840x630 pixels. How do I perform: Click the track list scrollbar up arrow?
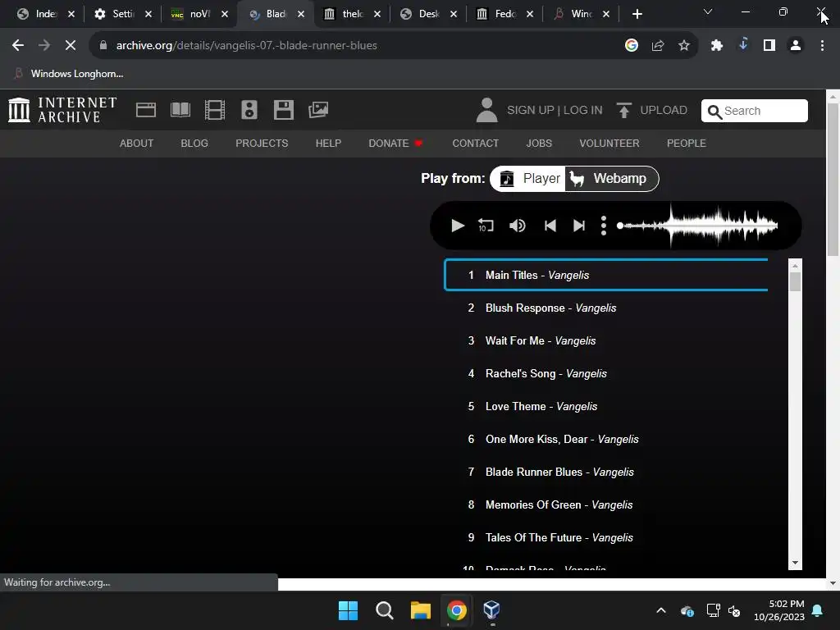(x=795, y=265)
